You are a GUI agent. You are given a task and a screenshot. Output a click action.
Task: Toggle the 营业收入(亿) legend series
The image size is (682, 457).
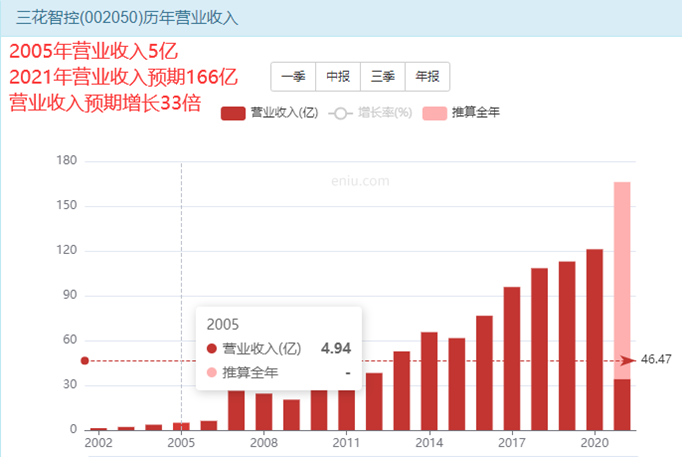270,113
